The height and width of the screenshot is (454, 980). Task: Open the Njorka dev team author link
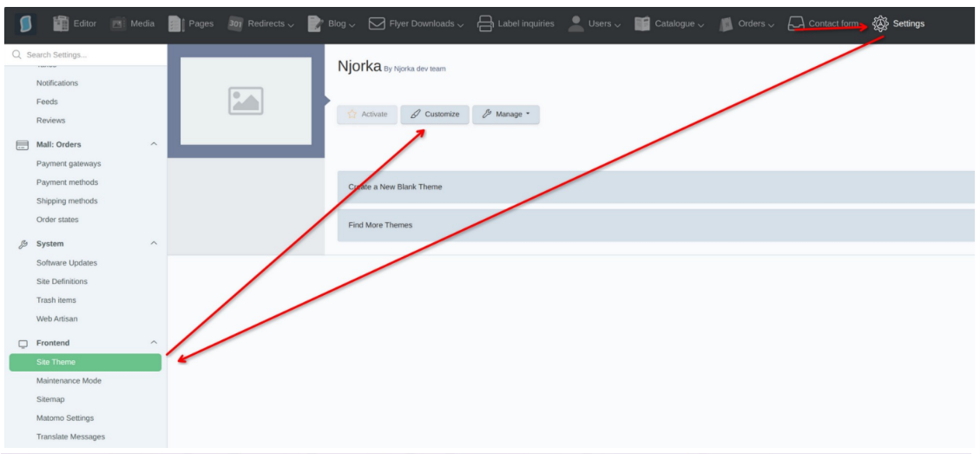pyautogui.click(x=419, y=69)
